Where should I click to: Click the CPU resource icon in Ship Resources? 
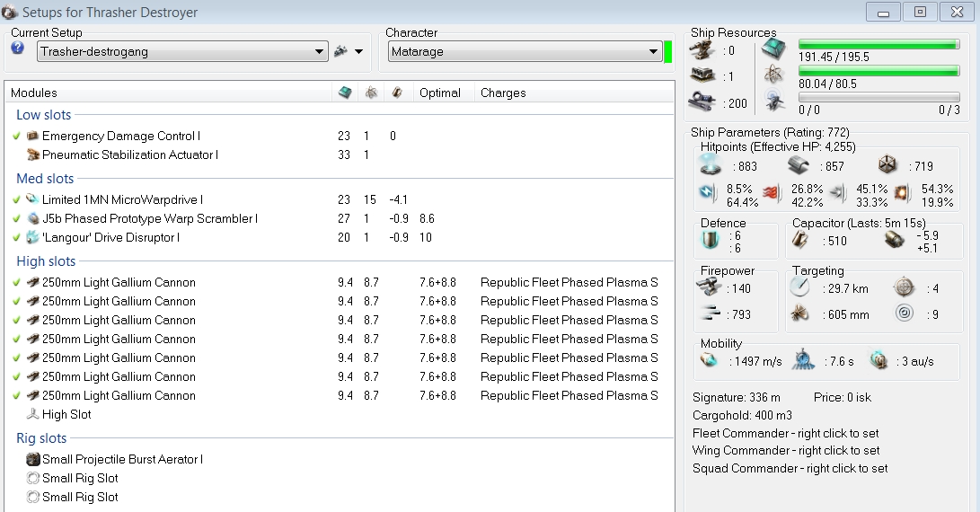pyautogui.click(x=773, y=48)
